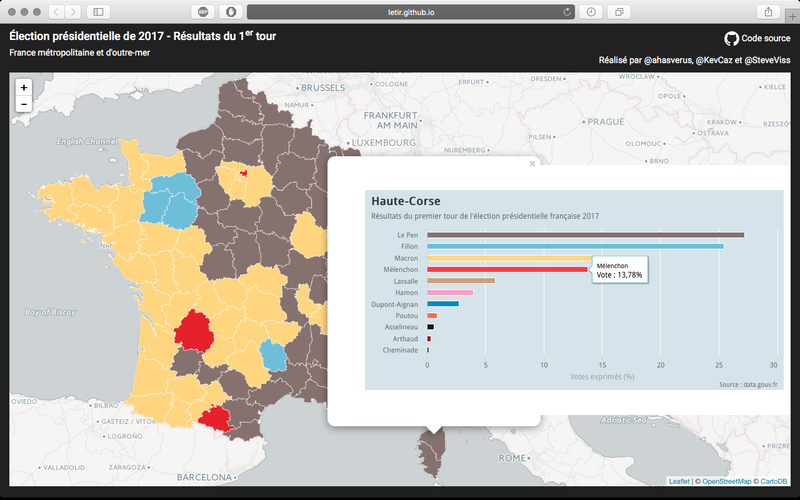800x500 pixels.
Task: Click the red Dordogne department on map
Action: [194, 332]
